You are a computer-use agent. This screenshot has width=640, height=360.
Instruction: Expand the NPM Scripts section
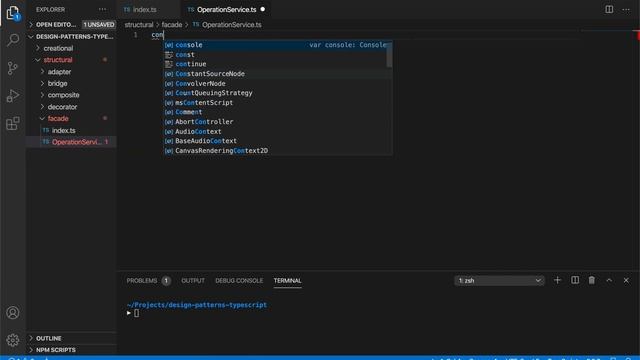pyautogui.click(x=72, y=350)
